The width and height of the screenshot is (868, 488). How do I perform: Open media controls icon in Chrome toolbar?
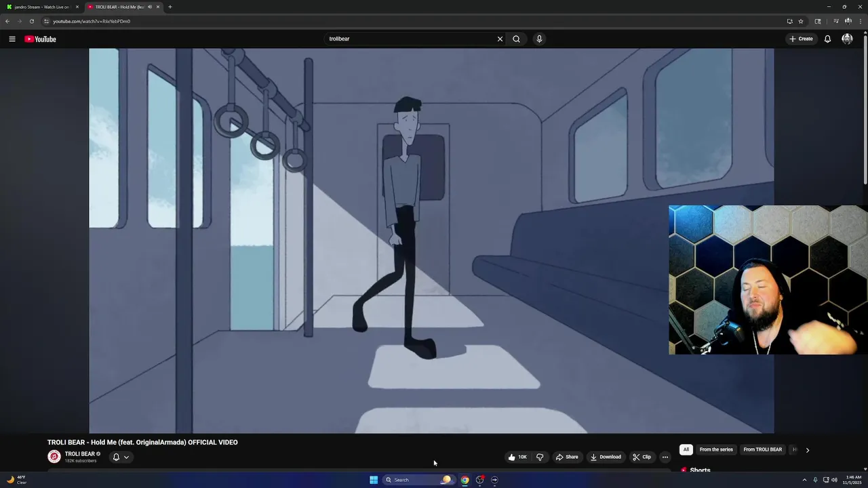pyautogui.click(x=835, y=21)
